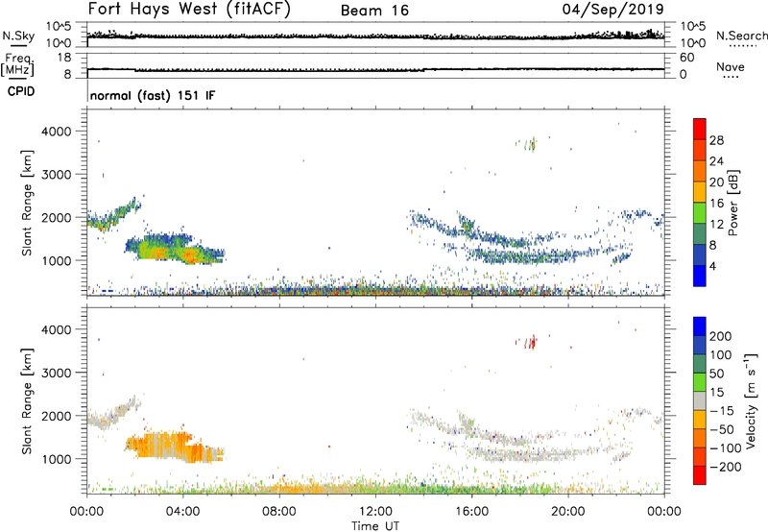This screenshot has width=768, height=532.
Task: Click the gray segment of velocity color bar
Action: [700, 400]
